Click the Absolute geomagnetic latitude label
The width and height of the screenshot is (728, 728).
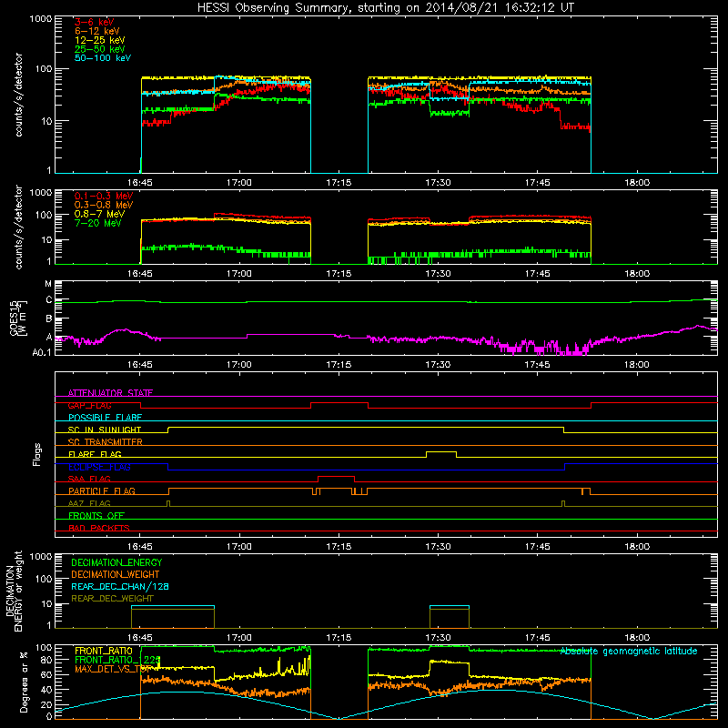point(629,652)
